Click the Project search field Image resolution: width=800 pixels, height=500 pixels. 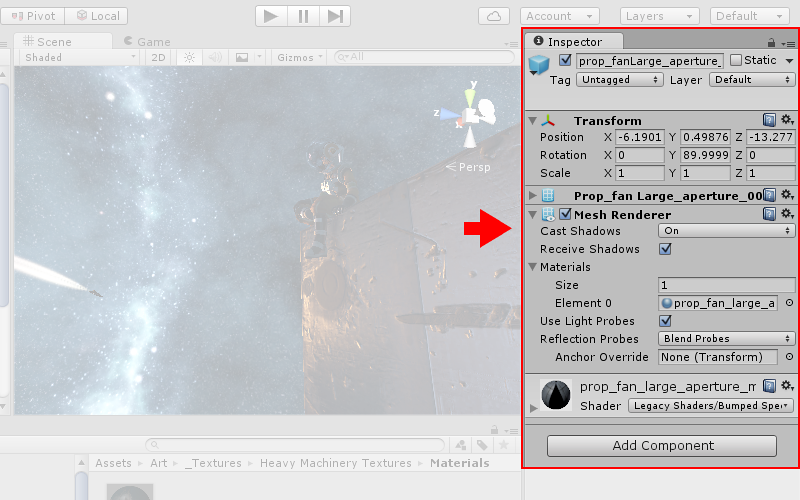click(x=295, y=445)
